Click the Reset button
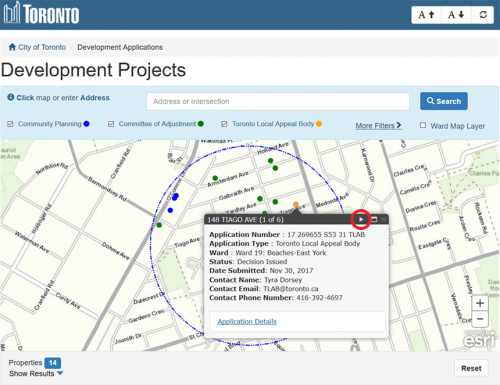Image resolution: width=500 pixels, height=385 pixels. coord(471,368)
